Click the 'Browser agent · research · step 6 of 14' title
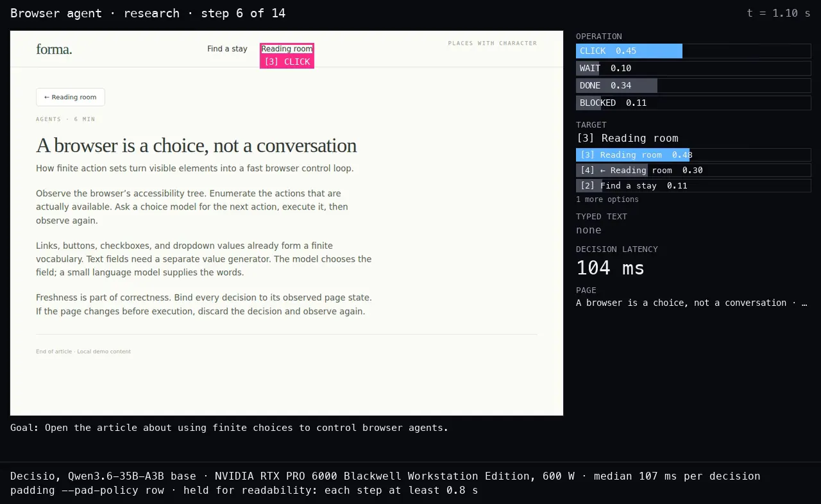 coord(148,13)
